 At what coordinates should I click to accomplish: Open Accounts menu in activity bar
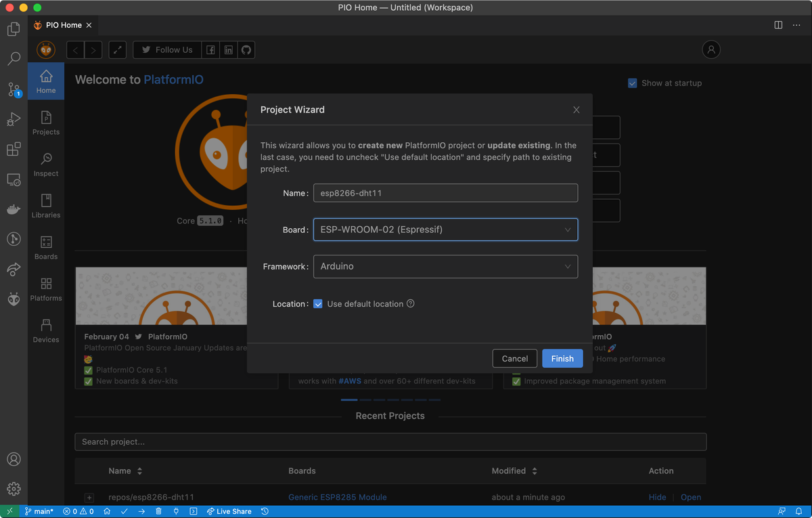[x=14, y=458]
